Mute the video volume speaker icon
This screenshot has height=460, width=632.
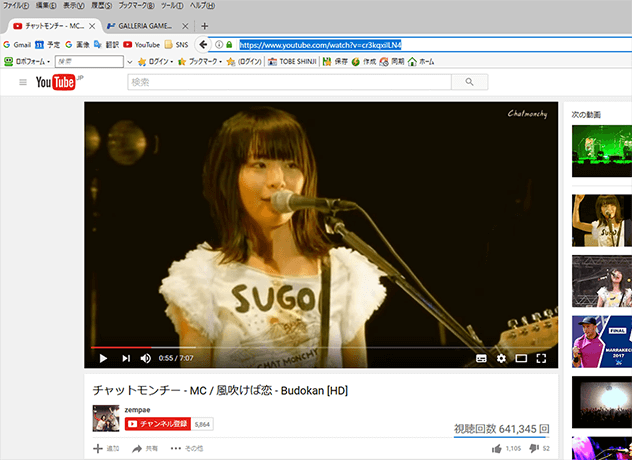point(146,358)
